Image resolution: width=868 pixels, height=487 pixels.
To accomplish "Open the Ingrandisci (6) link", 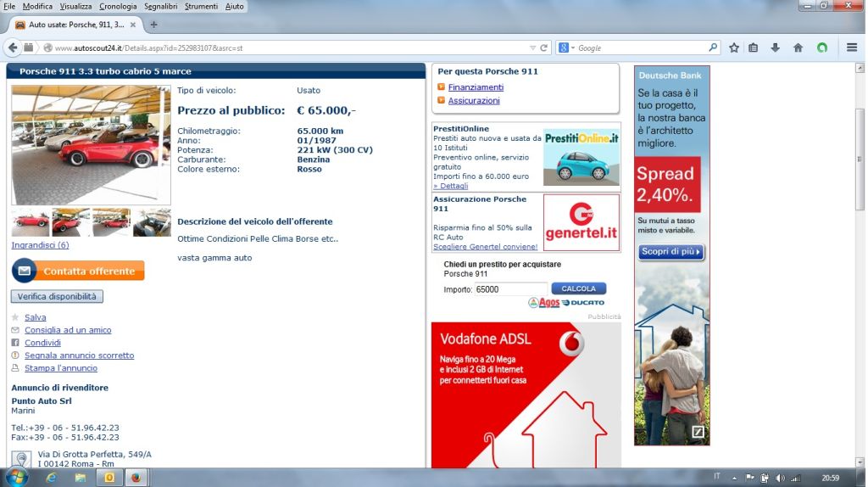I will point(40,245).
